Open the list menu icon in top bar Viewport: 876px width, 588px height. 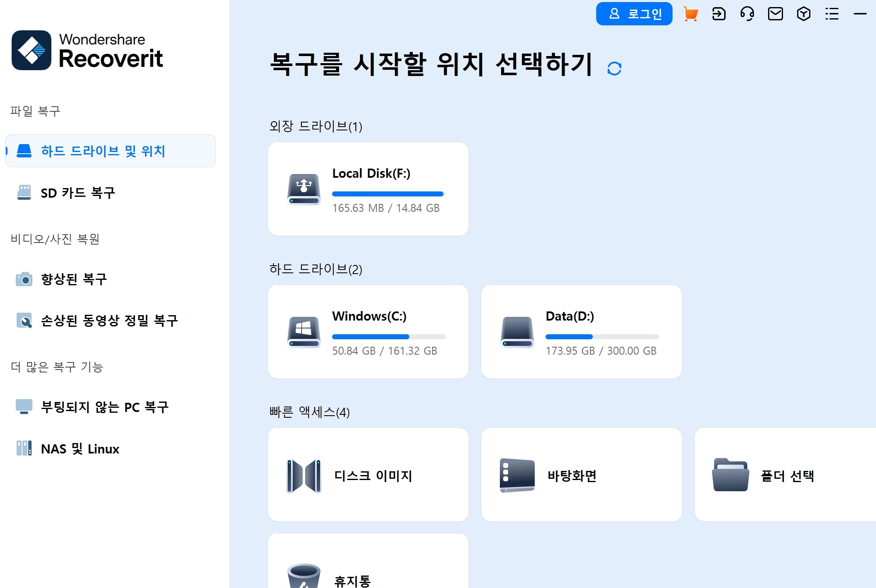(x=832, y=14)
